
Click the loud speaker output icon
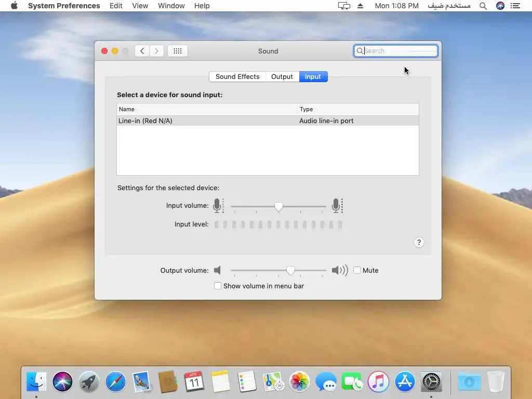point(340,270)
